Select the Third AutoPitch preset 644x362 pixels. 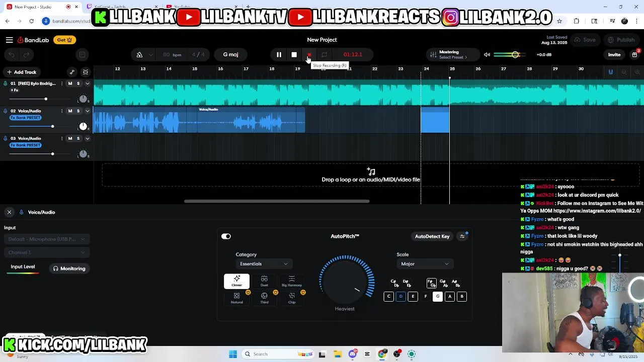coord(264,298)
